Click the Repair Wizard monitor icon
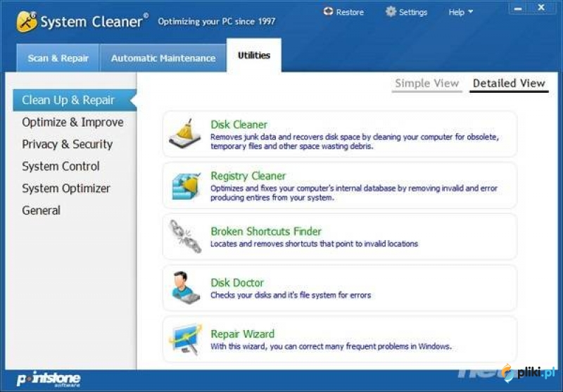The image size is (563, 392). (186, 339)
